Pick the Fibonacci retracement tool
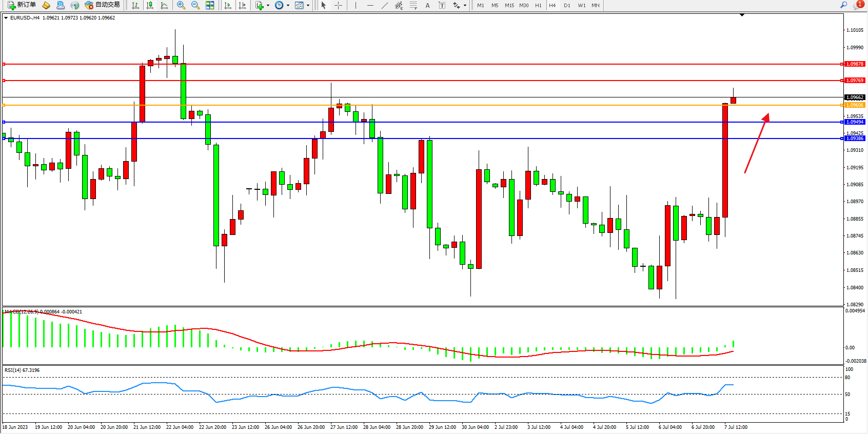The image size is (868, 434). [x=413, y=5]
